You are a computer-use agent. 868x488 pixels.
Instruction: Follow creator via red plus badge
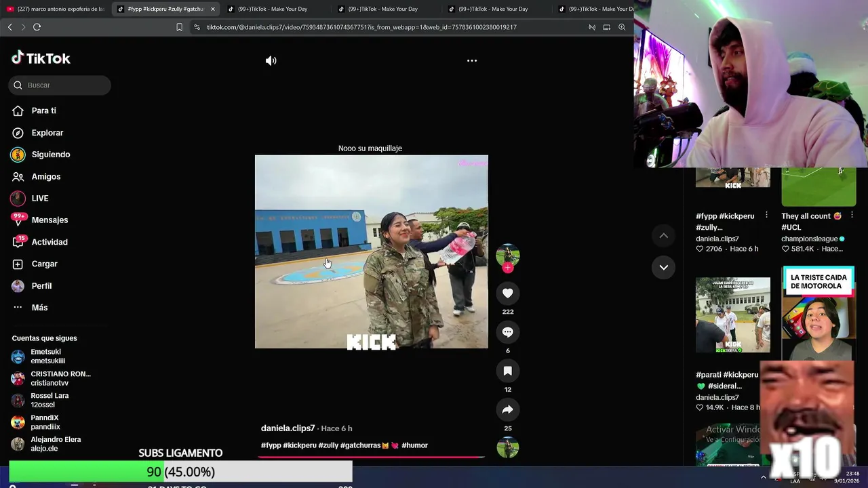(507, 267)
